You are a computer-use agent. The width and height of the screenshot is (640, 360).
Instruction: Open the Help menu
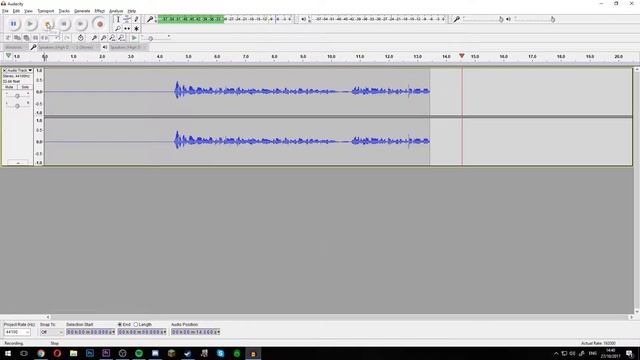coord(132,11)
